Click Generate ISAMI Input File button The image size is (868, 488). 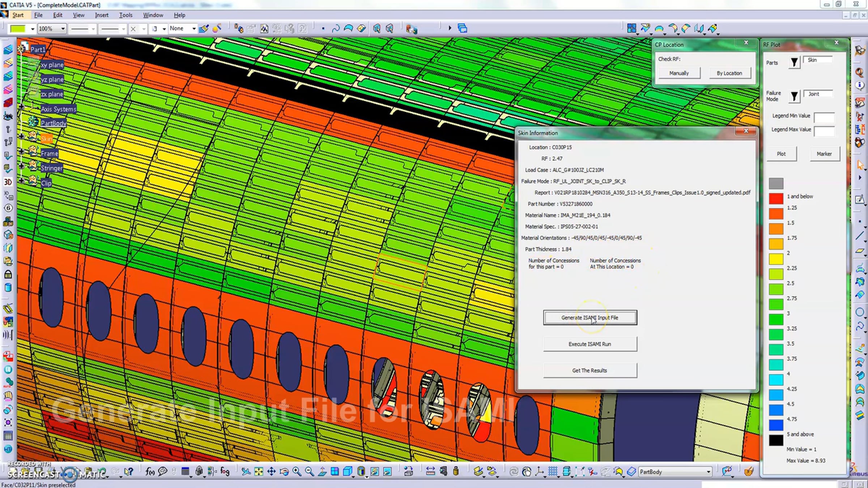[x=590, y=318]
